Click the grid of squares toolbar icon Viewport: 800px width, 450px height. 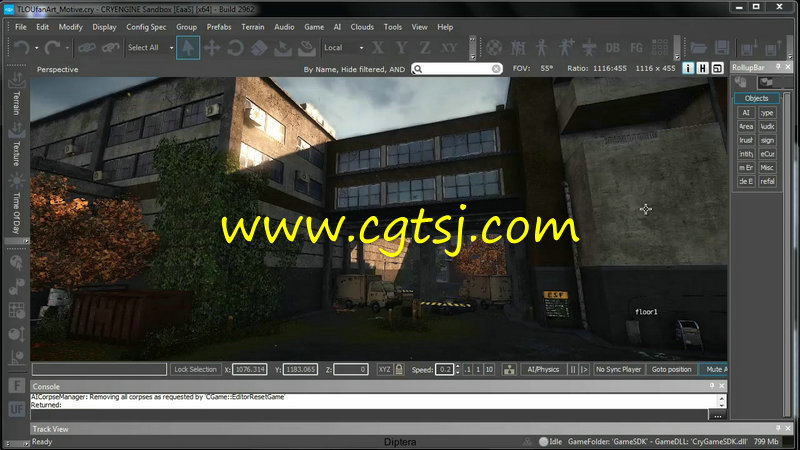click(660, 48)
